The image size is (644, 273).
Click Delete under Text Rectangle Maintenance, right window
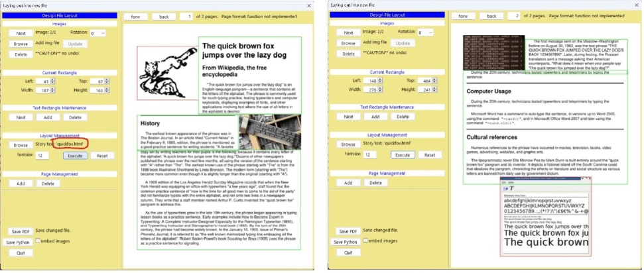point(403,117)
